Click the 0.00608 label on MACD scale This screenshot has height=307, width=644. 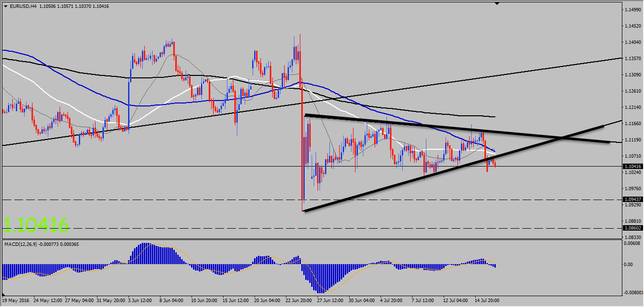coord(632,243)
